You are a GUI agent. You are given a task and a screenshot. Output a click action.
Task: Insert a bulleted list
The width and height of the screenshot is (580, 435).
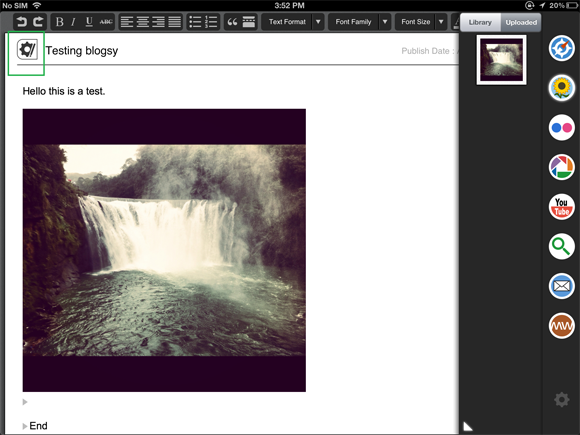[195, 22]
